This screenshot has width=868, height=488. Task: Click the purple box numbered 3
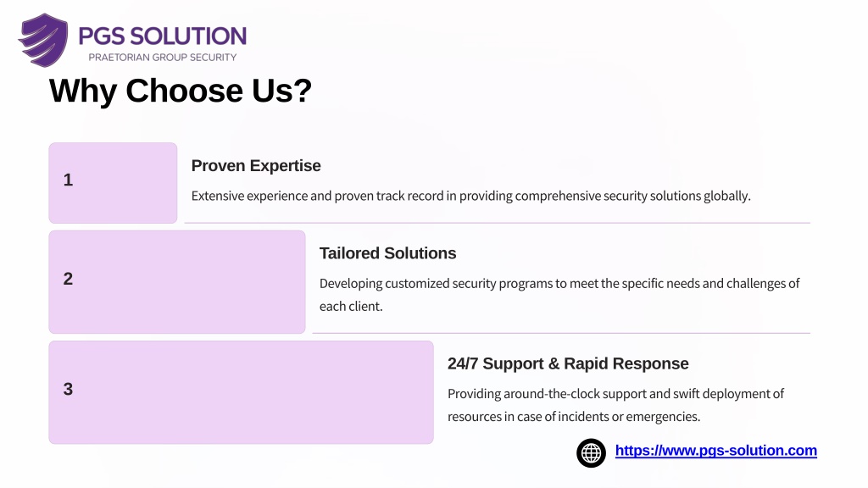(x=242, y=392)
